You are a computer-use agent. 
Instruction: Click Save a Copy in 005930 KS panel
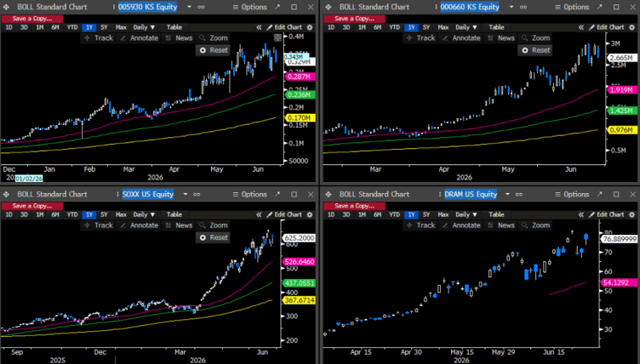pyautogui.click(x=32, y=19)
